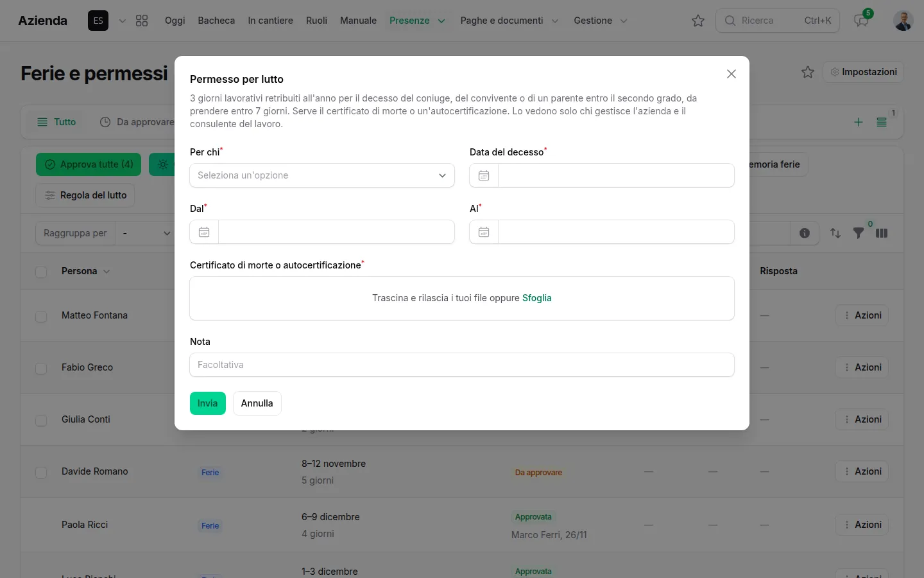The image size is (924, 578).
Task: Open the sort arrows icon
Action: tap(835, 233)
